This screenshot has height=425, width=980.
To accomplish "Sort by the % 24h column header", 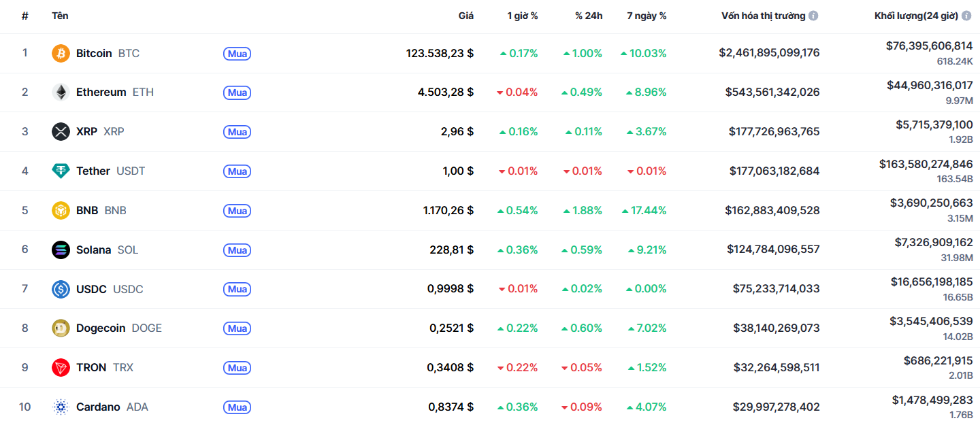I will [x=588, y=16].
